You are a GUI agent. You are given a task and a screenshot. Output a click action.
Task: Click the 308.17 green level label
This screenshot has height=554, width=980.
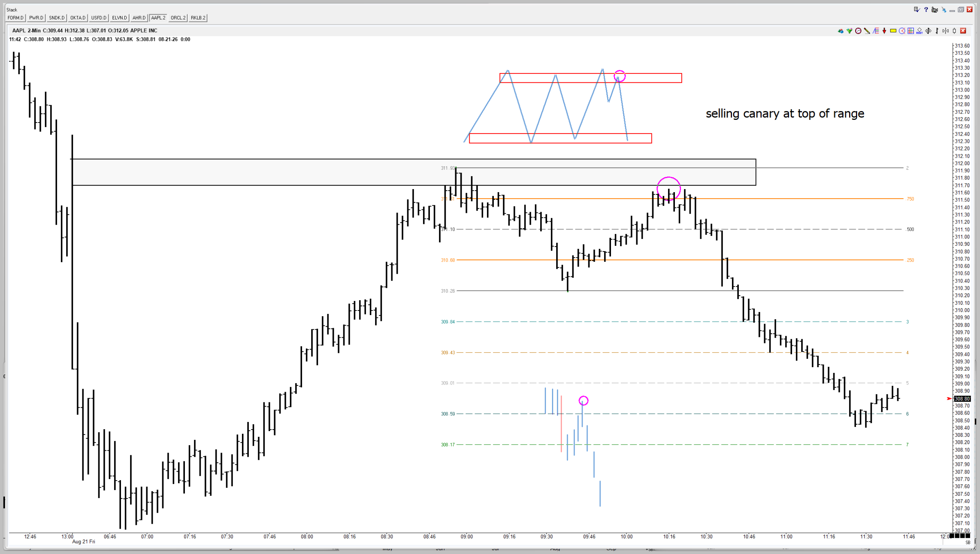tap(448, 445)
